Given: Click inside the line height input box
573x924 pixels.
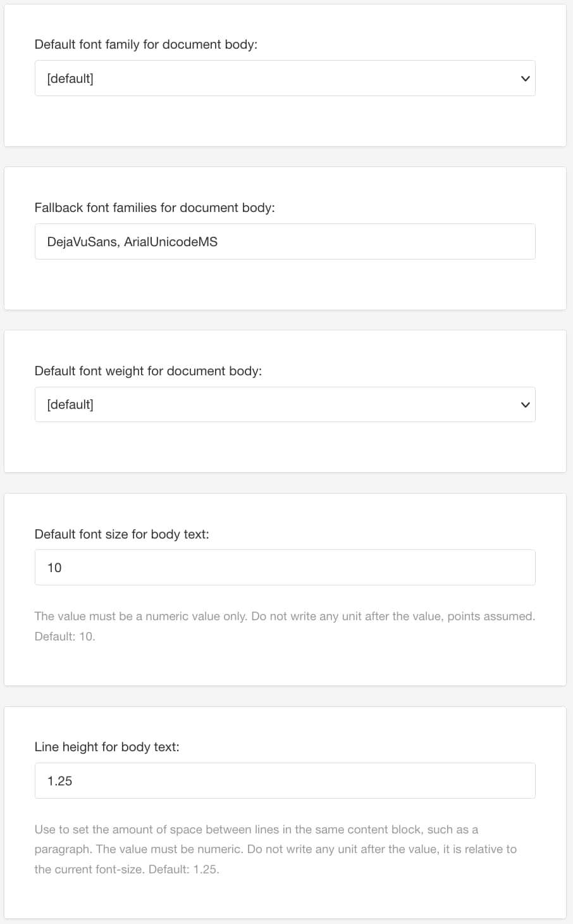Looking at the screenshot, I should pos(285,780).
